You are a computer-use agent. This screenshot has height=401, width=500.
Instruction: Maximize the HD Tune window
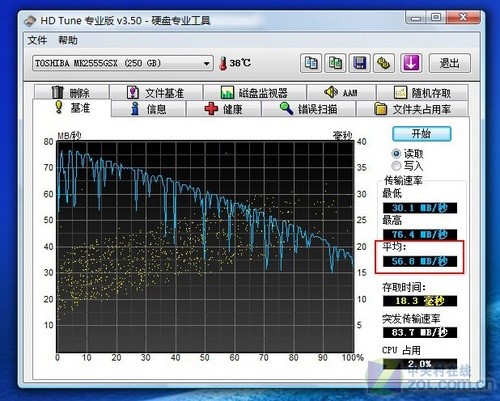pyautogui.click(x=436, y=18)
